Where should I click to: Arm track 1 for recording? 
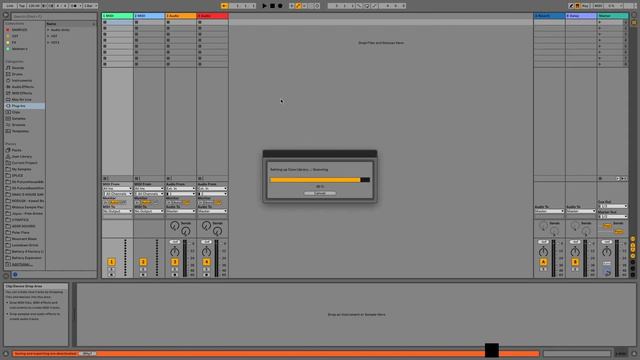tap(111, 275)
